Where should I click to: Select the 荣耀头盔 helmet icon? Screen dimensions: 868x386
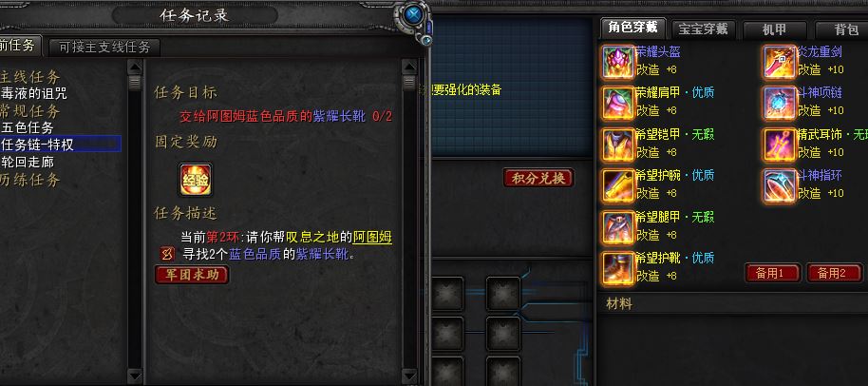(618, 61)
